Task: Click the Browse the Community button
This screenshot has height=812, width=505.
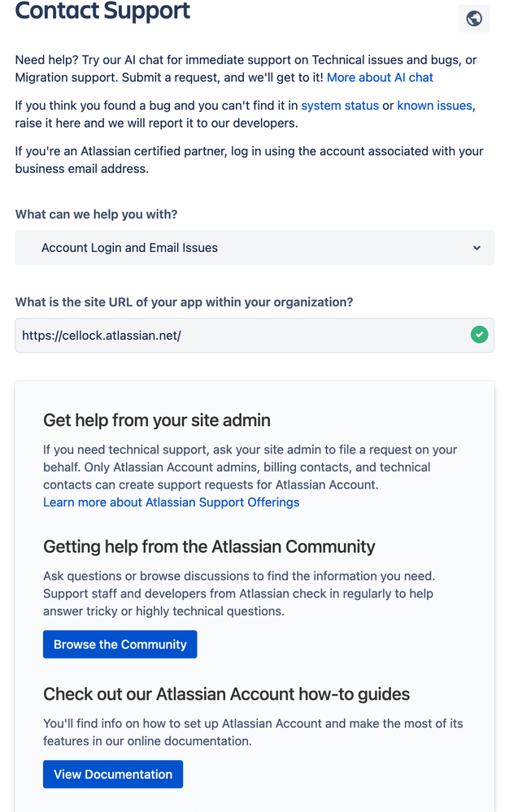Action: click(120, 645)
